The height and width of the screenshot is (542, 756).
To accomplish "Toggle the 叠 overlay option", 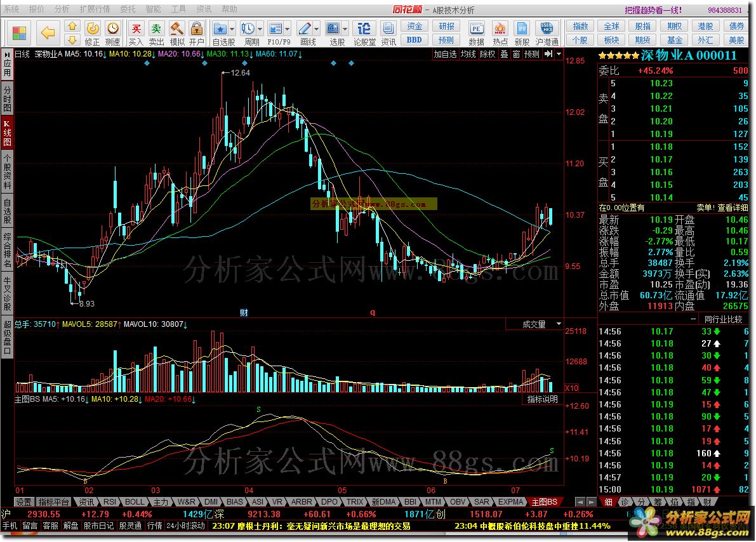I will (x=504, y=54).
